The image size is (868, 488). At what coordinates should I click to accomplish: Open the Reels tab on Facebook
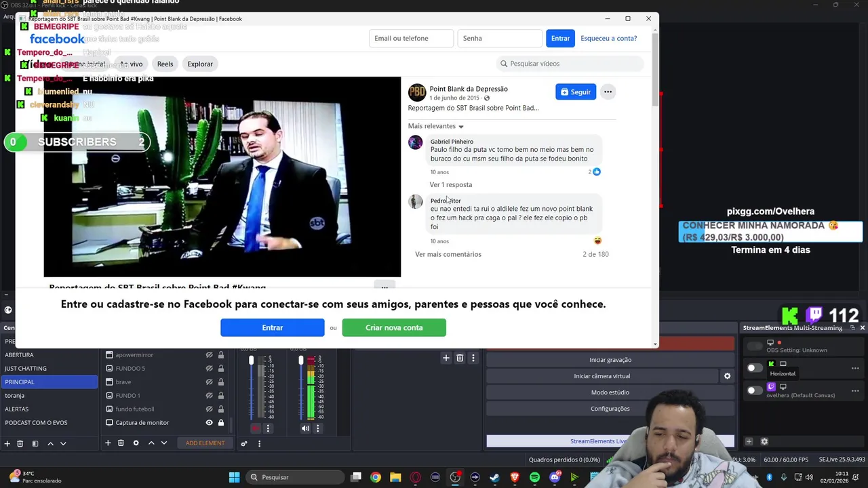pyautogui.click(x=165, y=64)
